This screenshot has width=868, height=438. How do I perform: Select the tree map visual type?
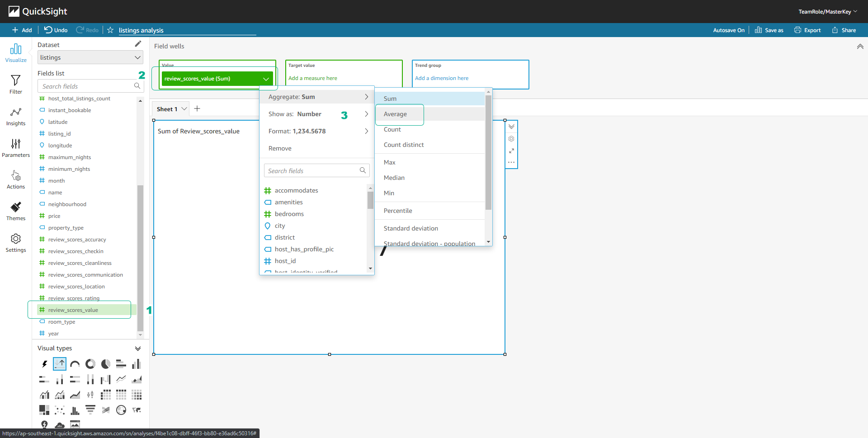pos(44,410)
